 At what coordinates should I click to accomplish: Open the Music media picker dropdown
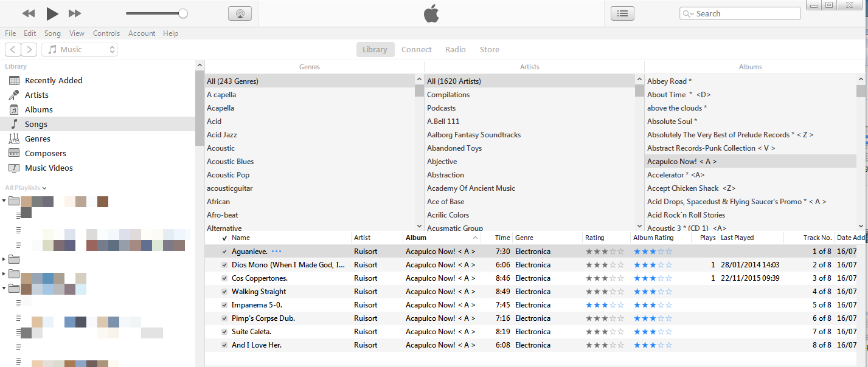pyautogui.click(x=80, y=50)
